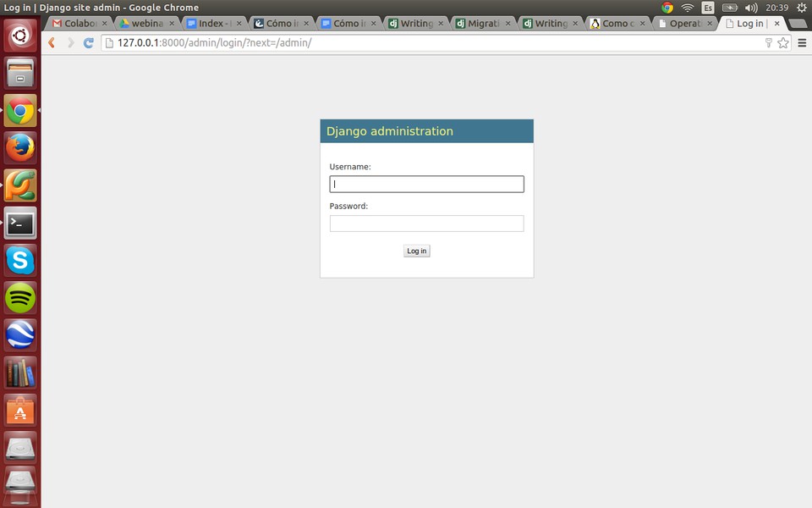Open the Files manager from the dock
The image size is (812, 508).
tap(20, 73)
